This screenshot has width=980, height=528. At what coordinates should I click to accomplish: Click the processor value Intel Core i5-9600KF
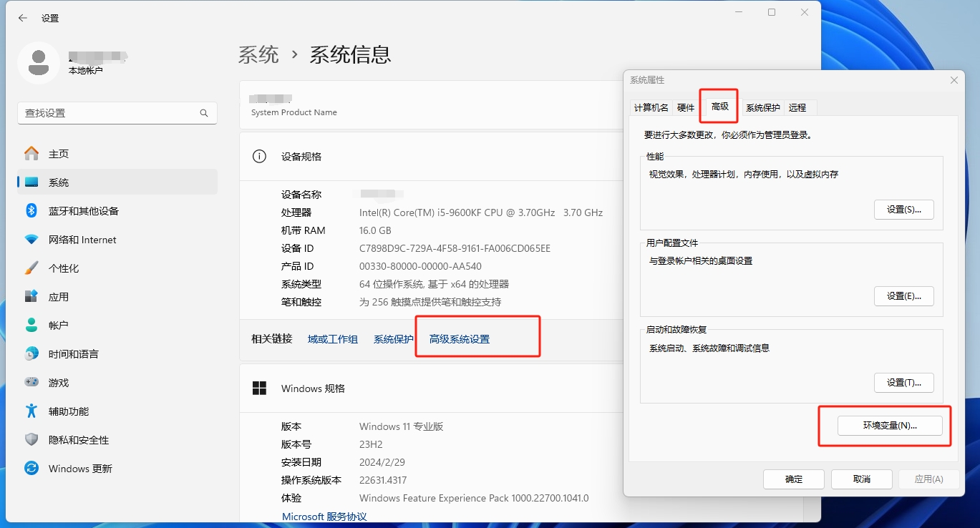[x=481, y=212]
